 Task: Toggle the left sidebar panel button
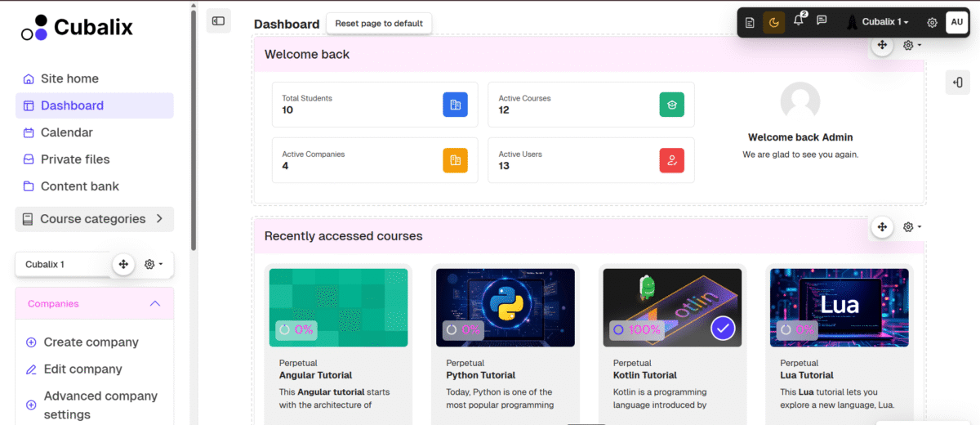click(x=218, y=21)
